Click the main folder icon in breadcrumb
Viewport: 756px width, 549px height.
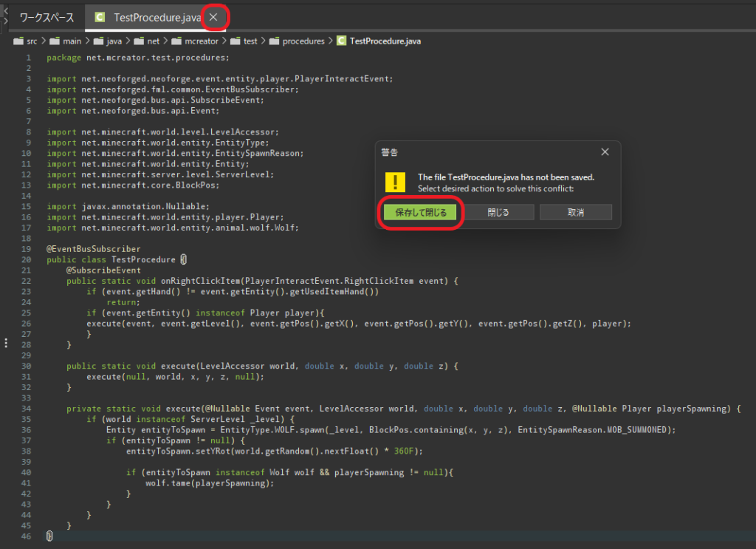click(55, 41)
